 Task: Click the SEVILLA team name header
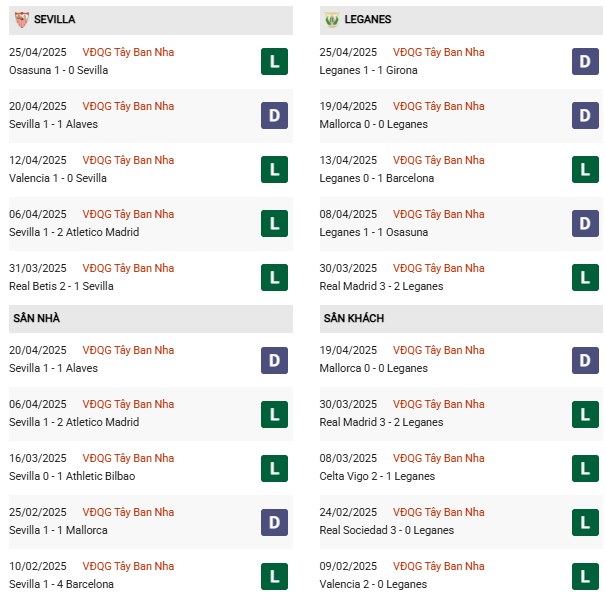tap(54, 19)
